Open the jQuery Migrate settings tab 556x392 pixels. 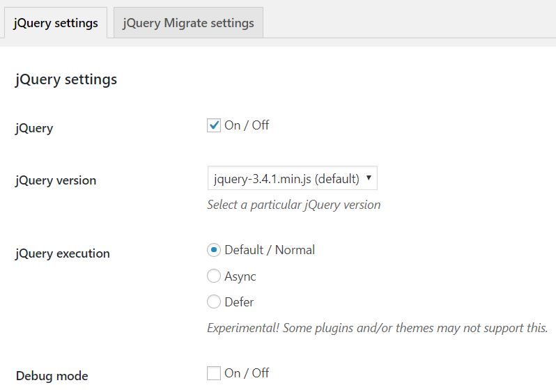(188, 23)
